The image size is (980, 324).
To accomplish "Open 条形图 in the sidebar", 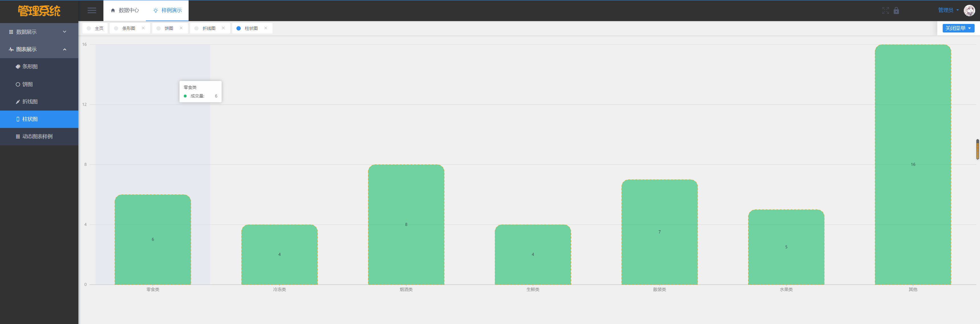I will (30, 67).
